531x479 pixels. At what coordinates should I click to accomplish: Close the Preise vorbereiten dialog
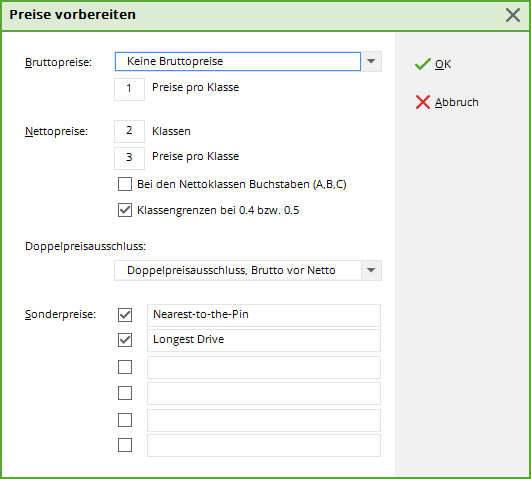point(513,15)
